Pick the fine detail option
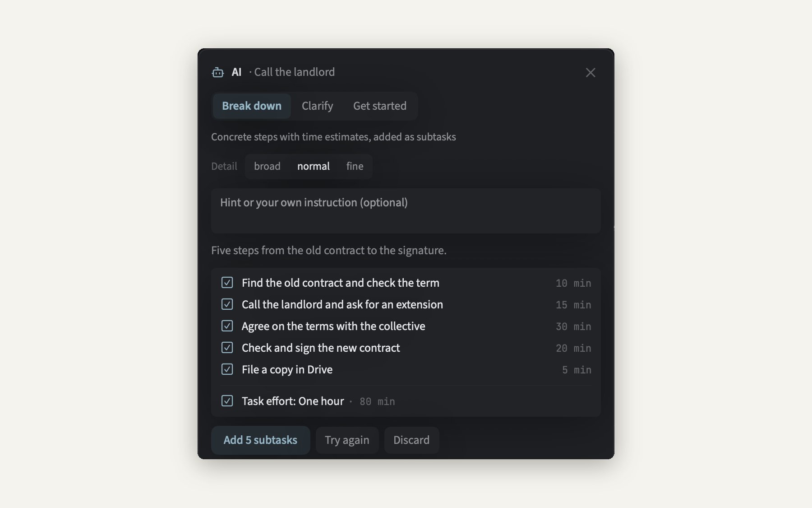The width and height of the screenshot is (812, 508). [x=355, y=166]
